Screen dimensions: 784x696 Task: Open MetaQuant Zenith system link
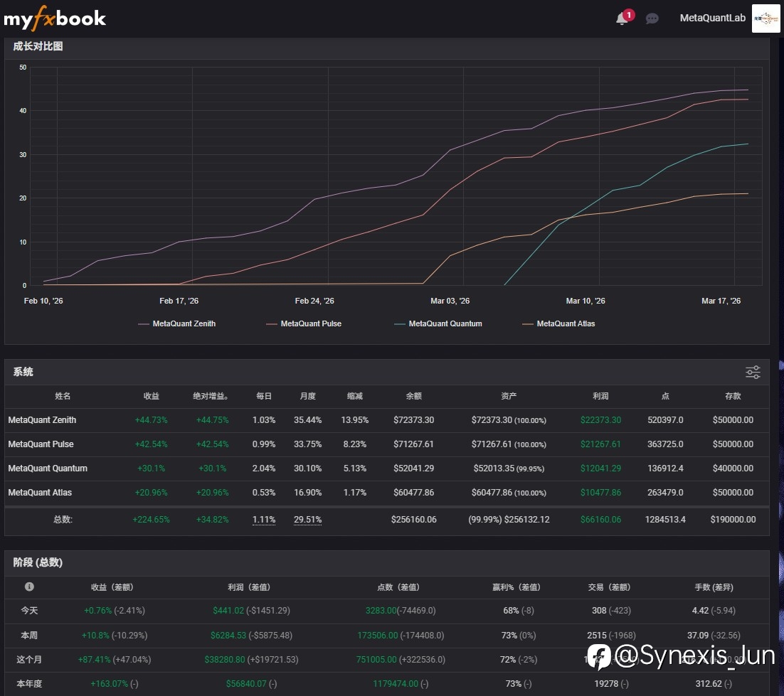[42, 420]
